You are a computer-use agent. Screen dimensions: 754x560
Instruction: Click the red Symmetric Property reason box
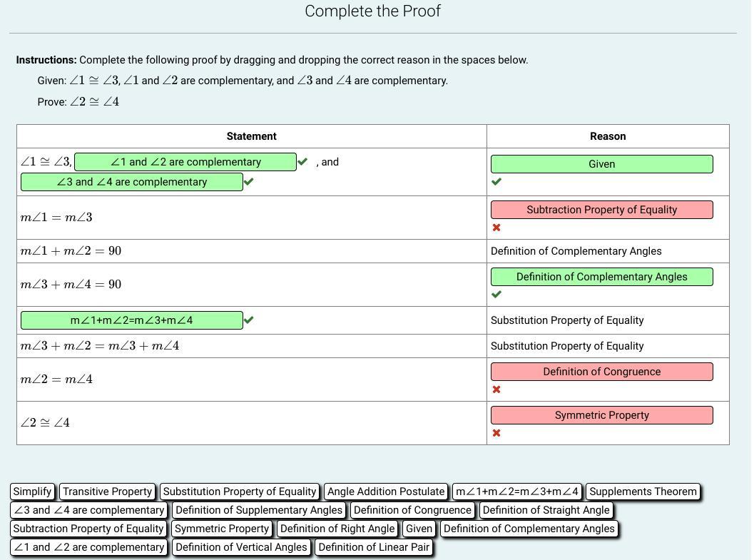601,415
